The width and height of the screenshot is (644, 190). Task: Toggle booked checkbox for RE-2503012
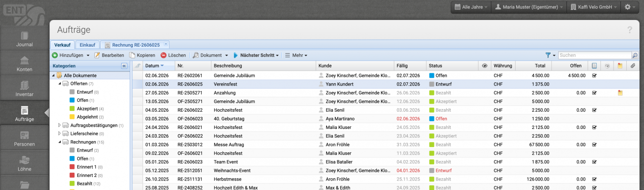[x=594, y=144]
